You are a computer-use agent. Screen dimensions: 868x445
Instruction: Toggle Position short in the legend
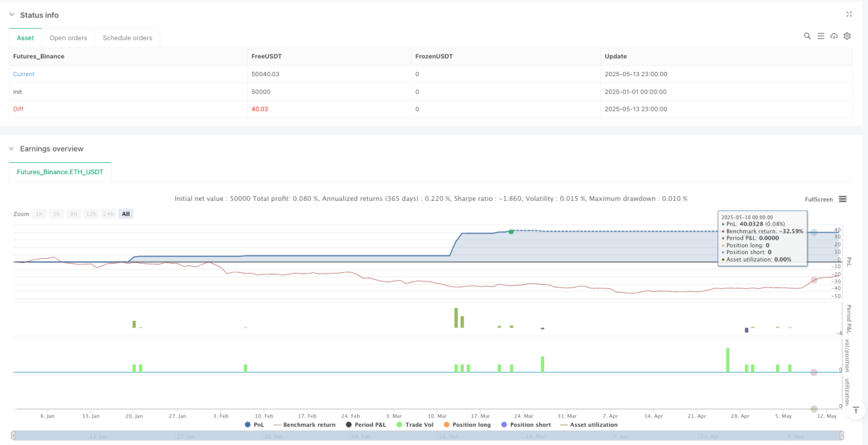(x=525, y=424)
